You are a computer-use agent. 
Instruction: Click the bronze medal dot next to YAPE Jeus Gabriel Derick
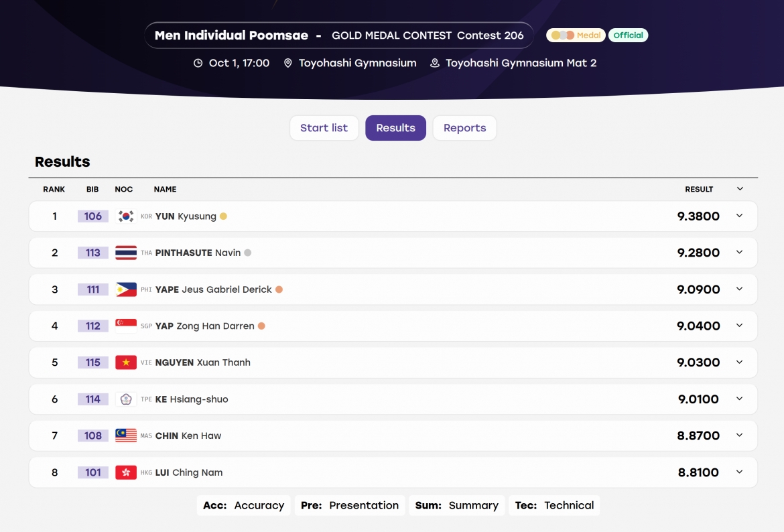coord(279,289)
